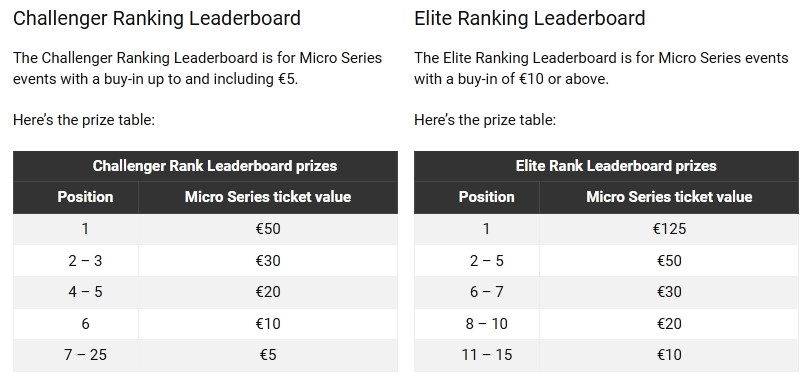
Task: Click Challenger Micro Series ticket value header
Action: click(268, 197)
